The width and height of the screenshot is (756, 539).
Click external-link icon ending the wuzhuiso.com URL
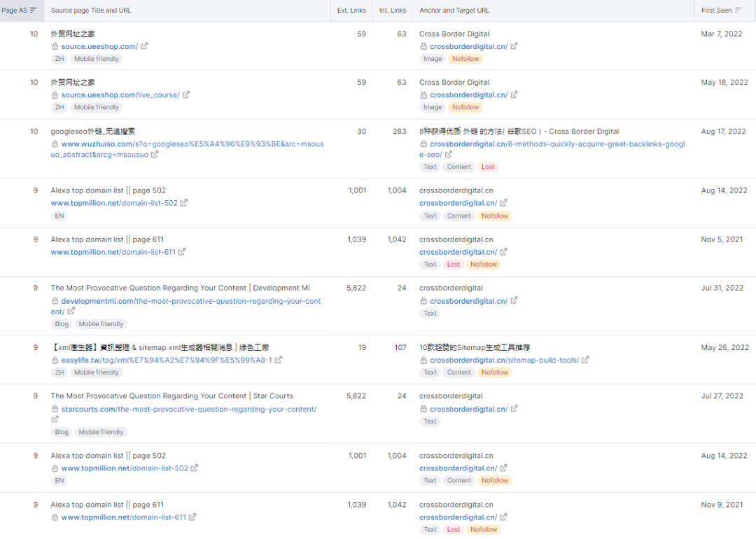coord(155,155)
